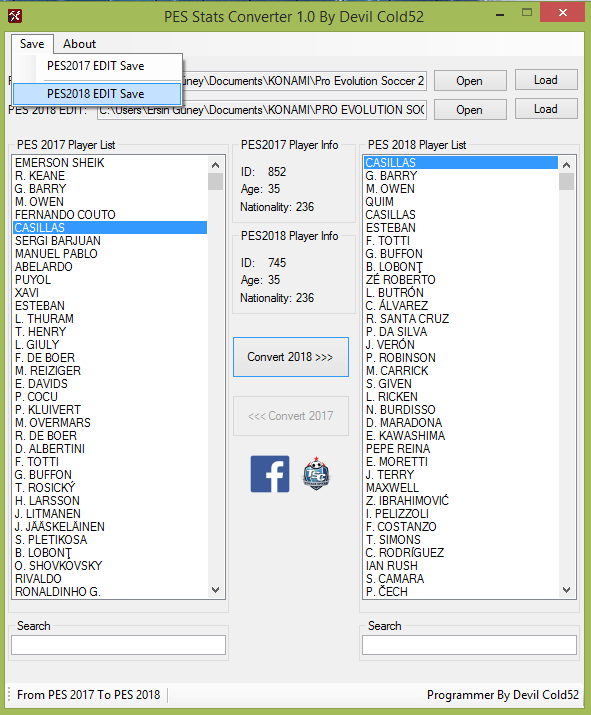This screenshot has width=591, height=715.
Task: Choose PES2017 EDIT Save menu entry
Action: 96,66
